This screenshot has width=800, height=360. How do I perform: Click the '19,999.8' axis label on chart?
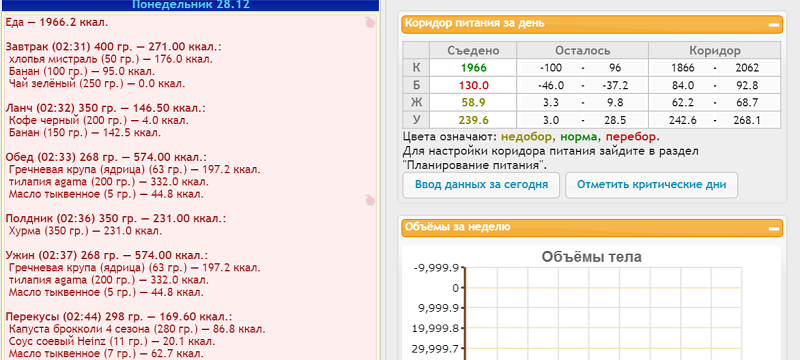[x=435, y=328]
